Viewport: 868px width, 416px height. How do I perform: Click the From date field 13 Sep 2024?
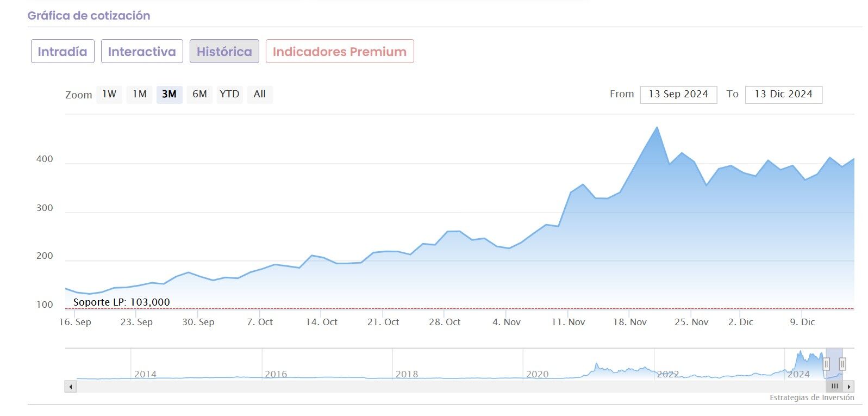point(678,94)
